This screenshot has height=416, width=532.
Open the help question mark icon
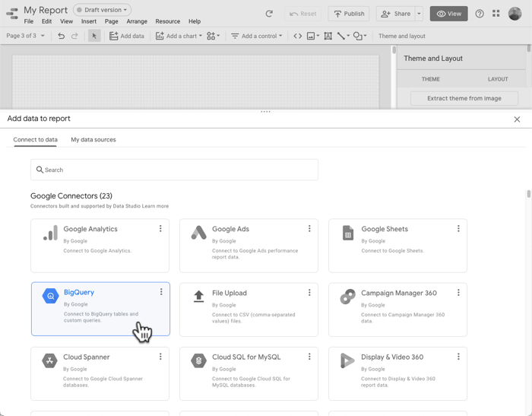pos(480,14)
